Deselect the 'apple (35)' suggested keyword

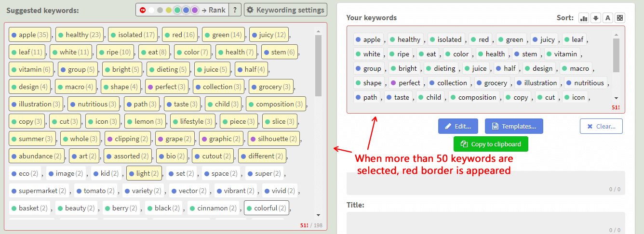click(x=30, y=35)
